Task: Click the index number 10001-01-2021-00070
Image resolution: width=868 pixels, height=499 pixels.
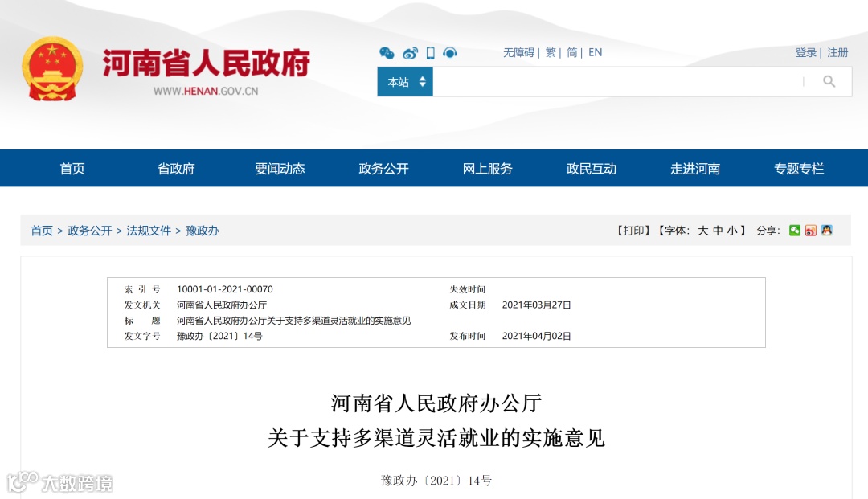Action: [x=225, y=289]
